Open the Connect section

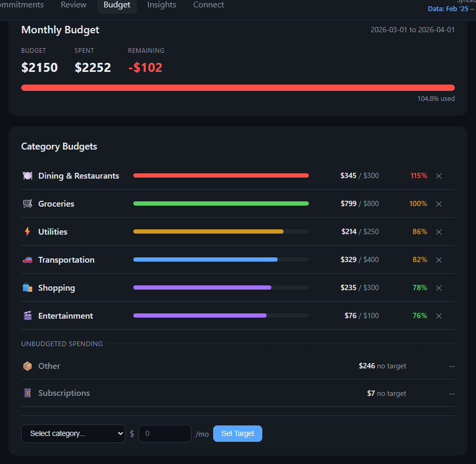coord(208,5)
